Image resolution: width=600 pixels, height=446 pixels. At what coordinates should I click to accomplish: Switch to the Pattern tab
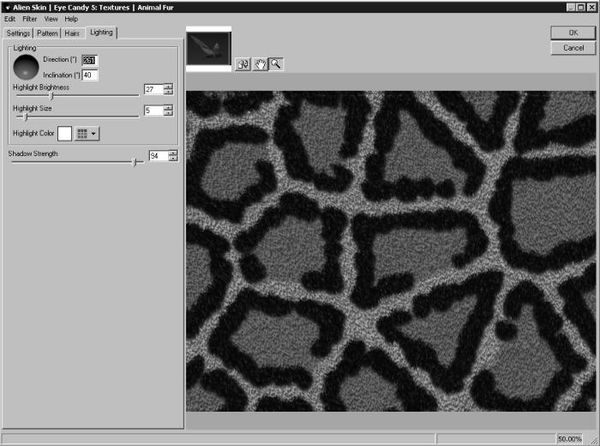(x=48, y=33)
